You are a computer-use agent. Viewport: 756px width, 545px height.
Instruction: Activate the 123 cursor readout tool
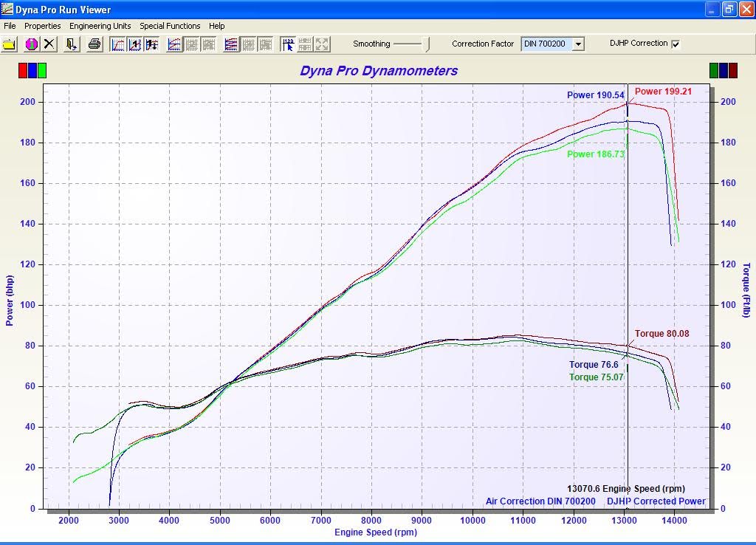[x=288, y=44]
